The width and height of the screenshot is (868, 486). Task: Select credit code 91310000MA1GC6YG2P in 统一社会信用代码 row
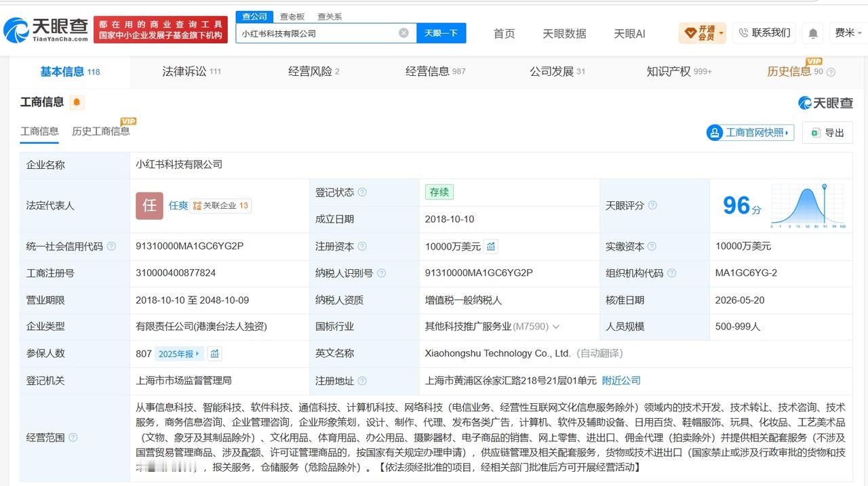coord(190,246)
